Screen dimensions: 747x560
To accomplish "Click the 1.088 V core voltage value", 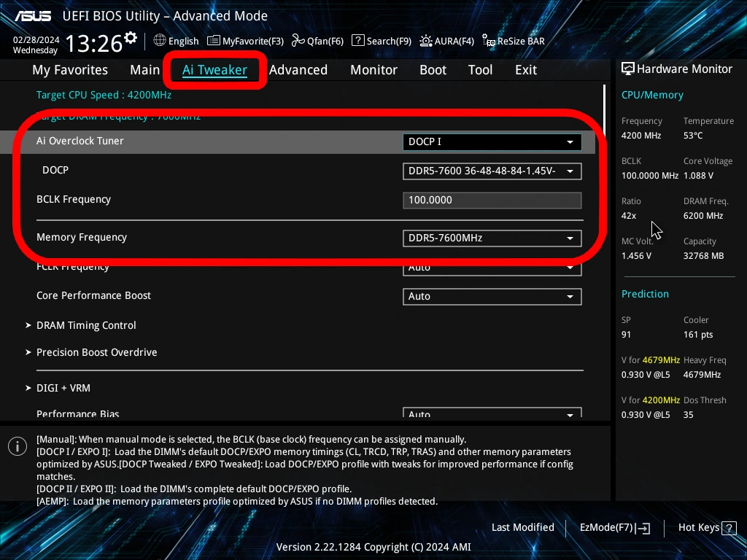I will coord(698,176).
